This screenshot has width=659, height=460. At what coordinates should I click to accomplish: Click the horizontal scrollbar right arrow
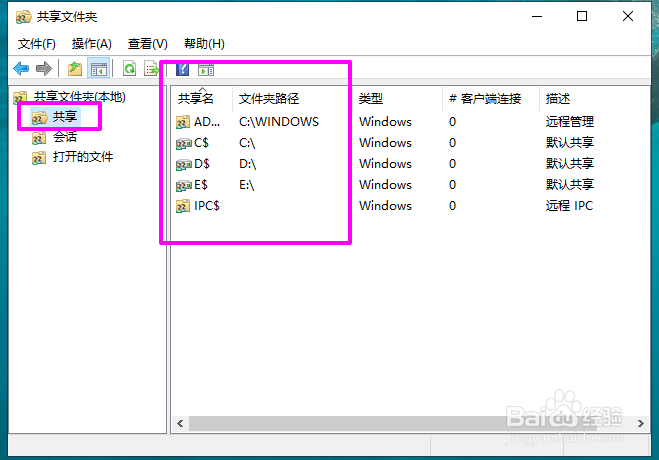click(641, 423)
